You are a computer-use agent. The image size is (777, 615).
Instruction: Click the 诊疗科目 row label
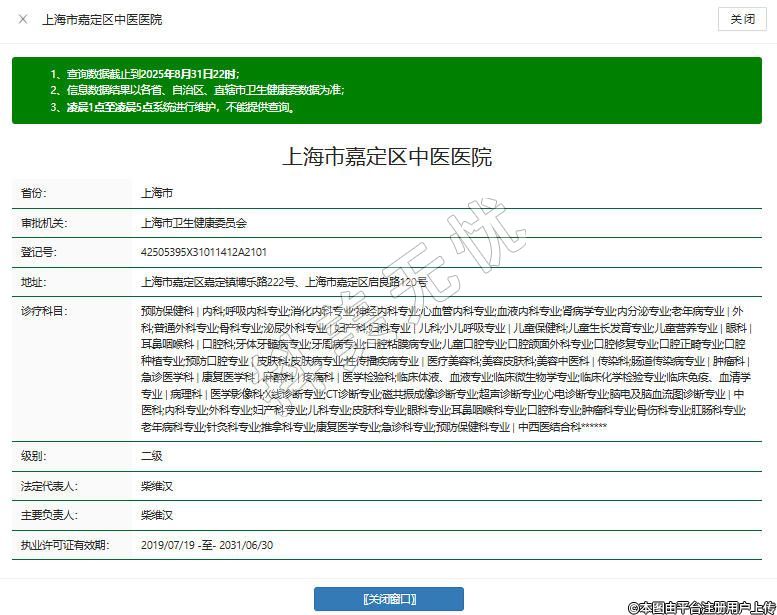point(44,312)
